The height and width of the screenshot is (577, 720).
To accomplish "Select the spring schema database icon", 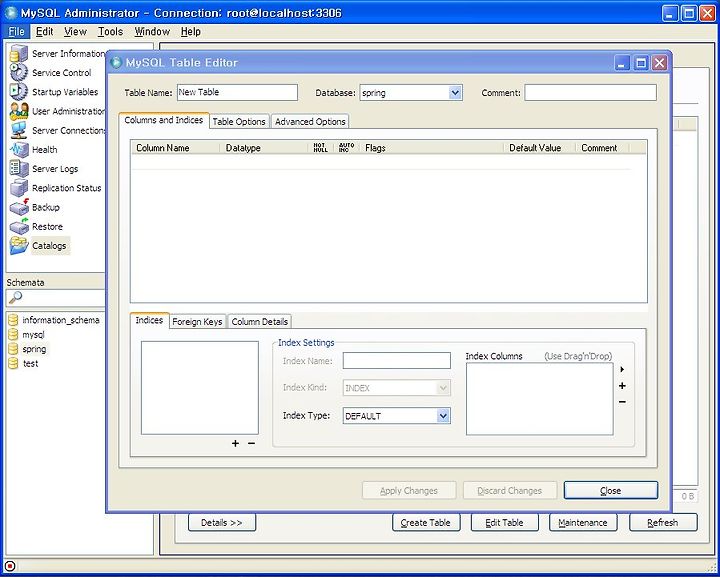I will (13, 349).
